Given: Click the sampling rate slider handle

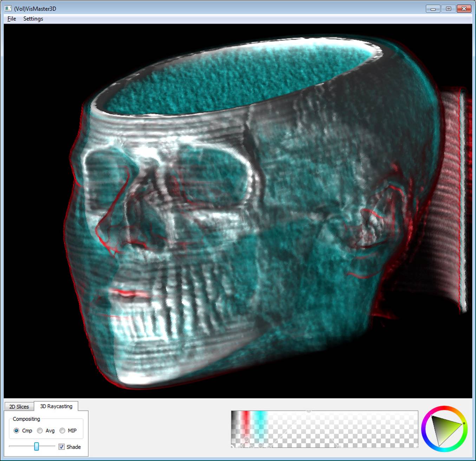Looking at the screenshot, I should tap(37, 446).
